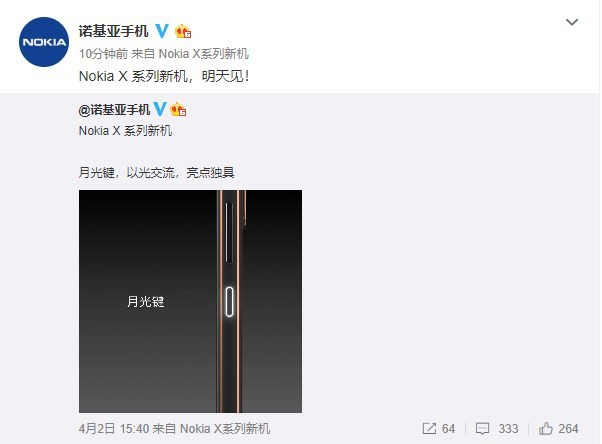Open the 4月2日 15:40 original post timestamp
Image resolution: width=602 pixels, height=444 pixels.
[x=114, y=428]
